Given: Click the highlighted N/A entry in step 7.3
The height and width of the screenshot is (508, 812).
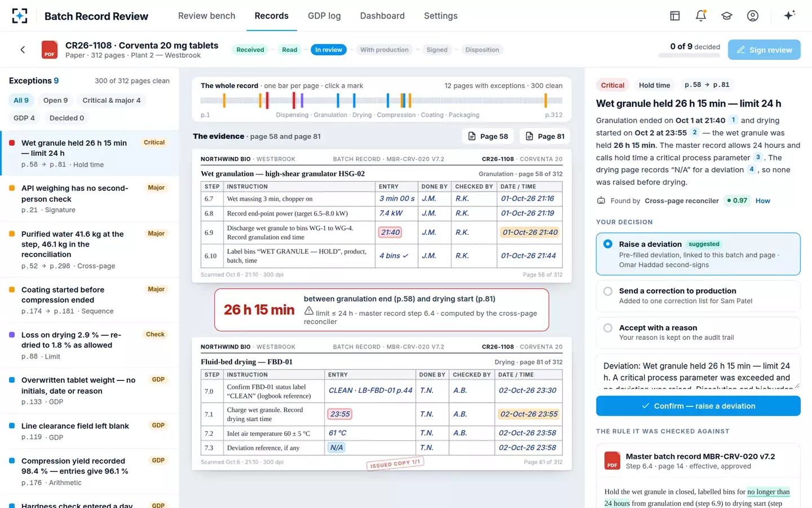Looking at the screenshot, I should 337,448.
